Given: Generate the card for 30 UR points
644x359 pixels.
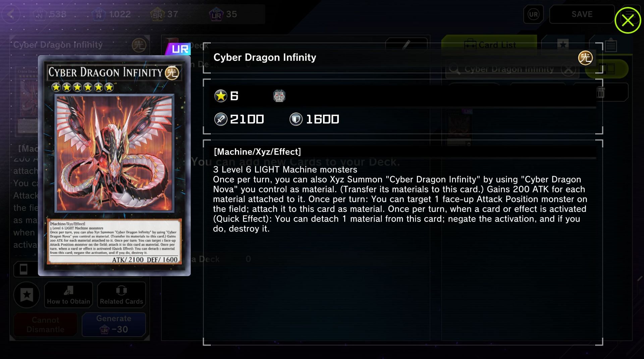Looking at the screenshot, I should [114, 324].
